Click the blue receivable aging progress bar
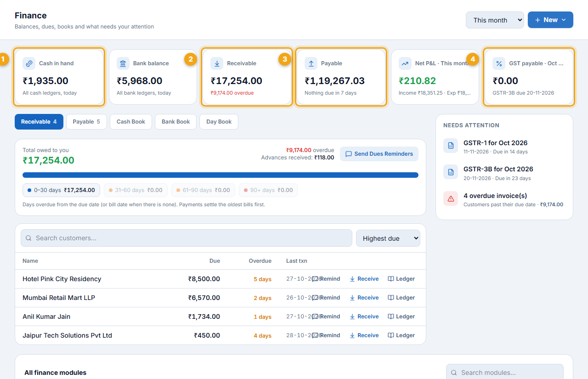The image size is (588, 379). point(220,175)
